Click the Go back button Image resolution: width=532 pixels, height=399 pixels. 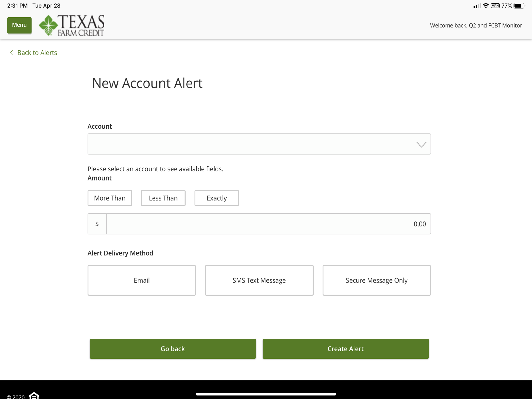click(x=173, y=349)
